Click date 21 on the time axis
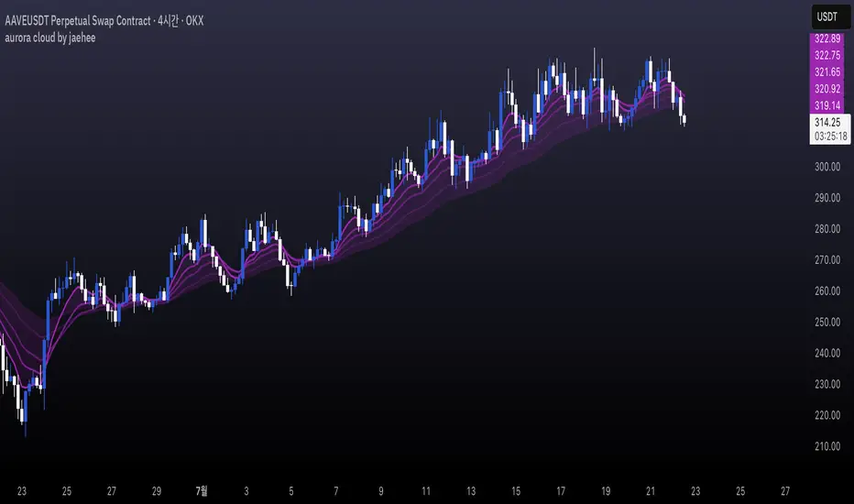This screenshot has height=504, width=854. (x=651, y=491)
